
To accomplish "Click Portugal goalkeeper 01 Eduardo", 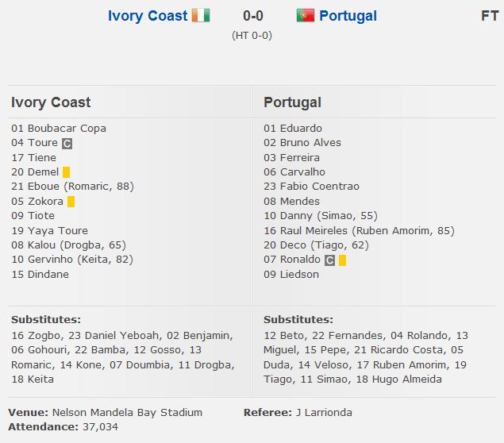I will [293, 128].
